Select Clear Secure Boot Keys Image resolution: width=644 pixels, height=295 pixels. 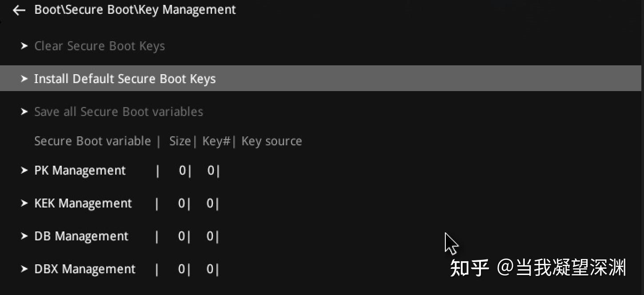click(100, 46)
